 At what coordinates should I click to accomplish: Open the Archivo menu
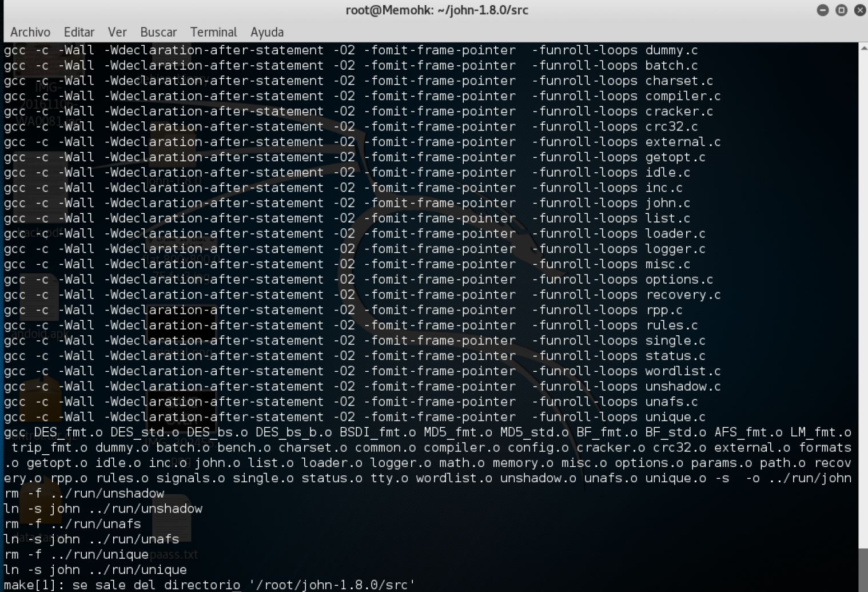(30, 32)
